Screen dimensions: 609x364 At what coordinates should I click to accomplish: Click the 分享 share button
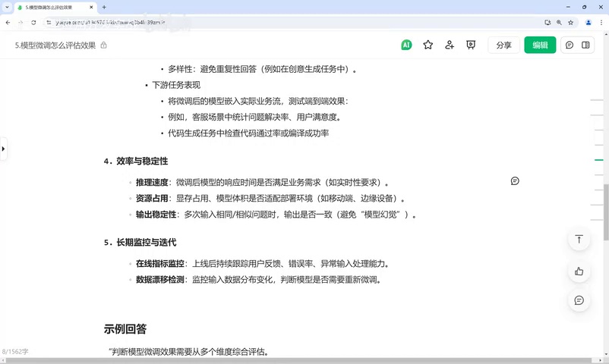click(x=503, y=45)
